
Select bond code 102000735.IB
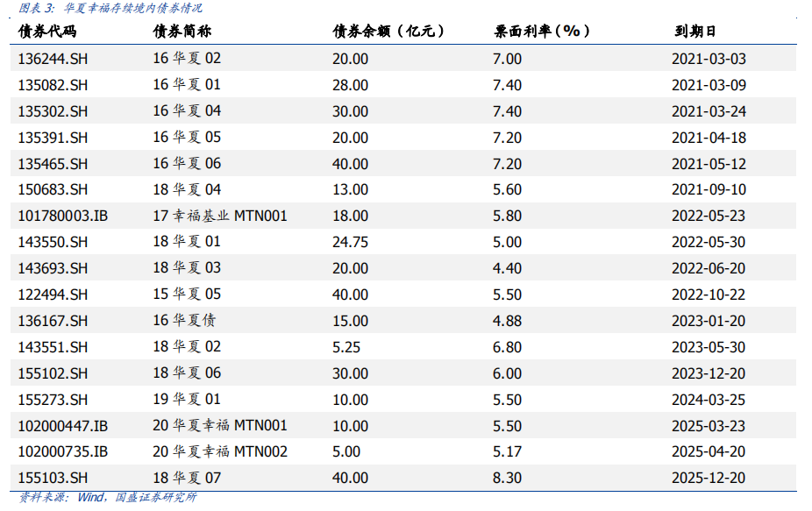62,452
